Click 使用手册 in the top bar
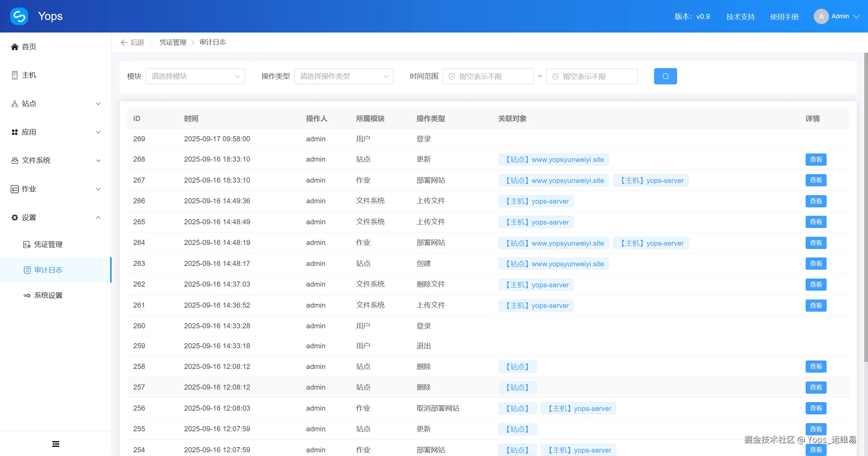This screenshot has height=456, width=868. click(784, 16)
